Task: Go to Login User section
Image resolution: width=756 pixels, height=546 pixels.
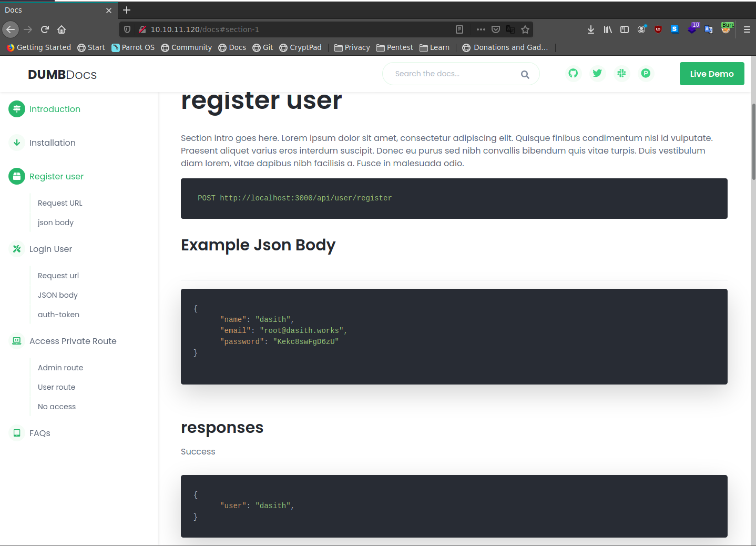Action: point(51,249)
